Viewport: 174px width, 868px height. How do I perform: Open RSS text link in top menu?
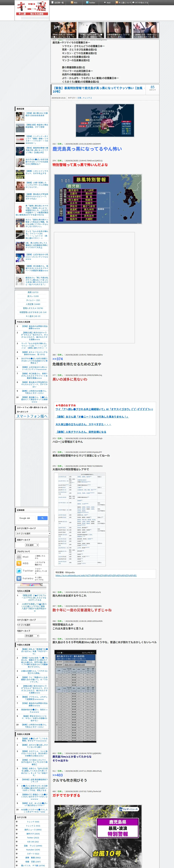point(76,3)
